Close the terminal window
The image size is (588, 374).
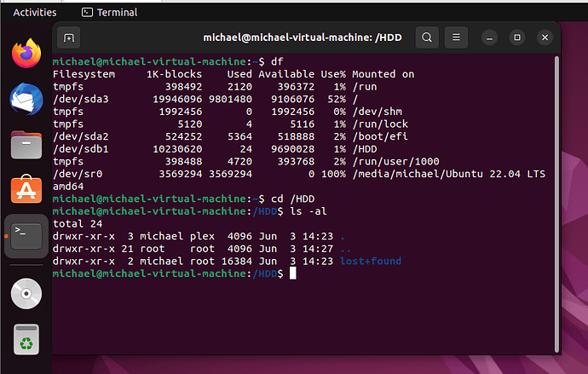click(545, 37)
